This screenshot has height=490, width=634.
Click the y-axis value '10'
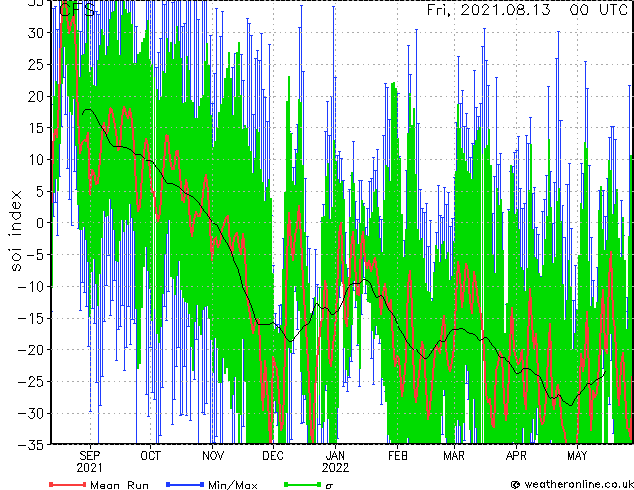(x=35, y=160)
